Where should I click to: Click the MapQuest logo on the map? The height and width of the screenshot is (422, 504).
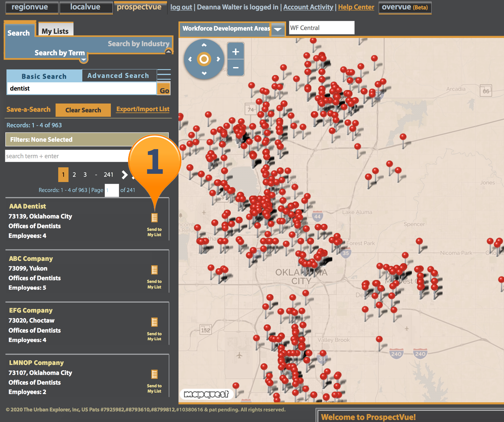click(x=206, y=394)
